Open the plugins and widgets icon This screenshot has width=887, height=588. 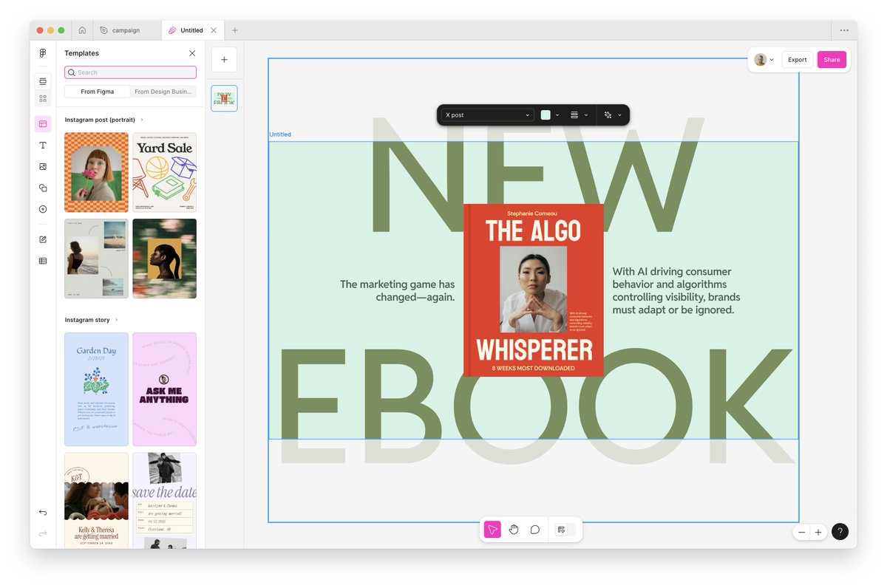click(x=43, y=209)
